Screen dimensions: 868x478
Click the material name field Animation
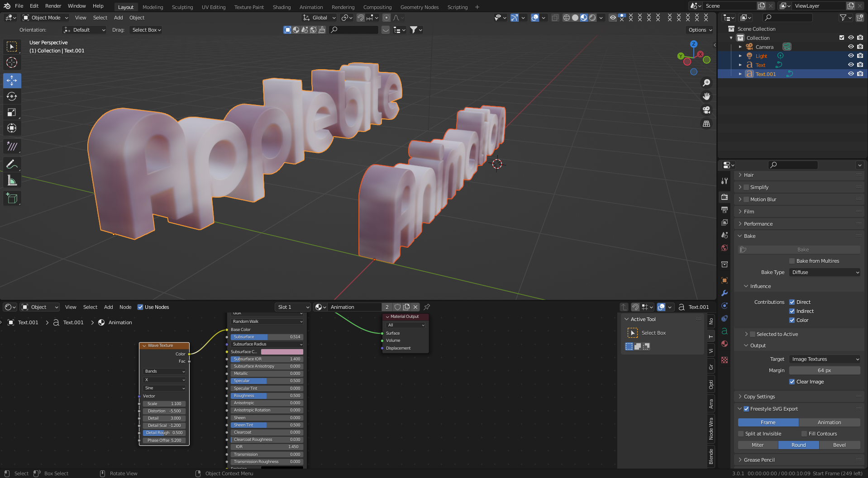pyautogui.click(x=355, y=307)
